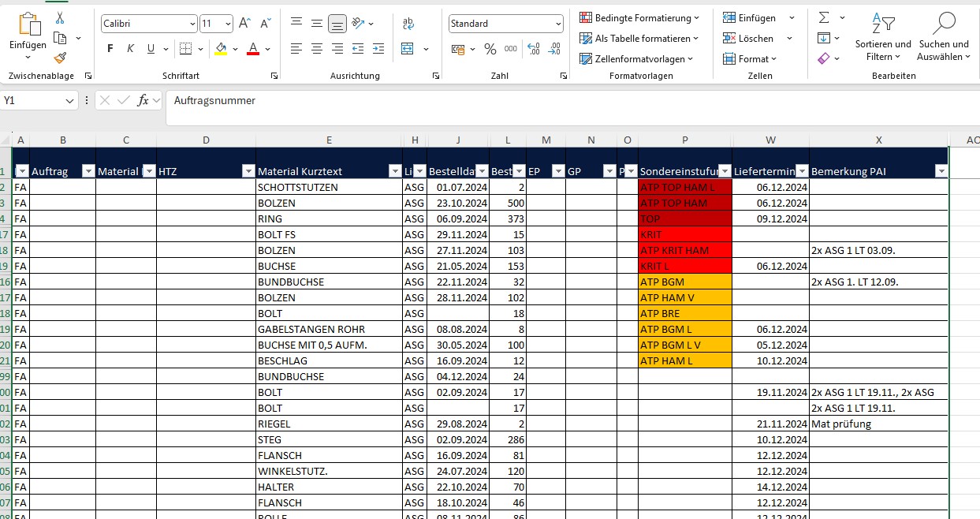This screenshot has height=519, width=980.
Task: Open filter dropdown for Liefertermin column
Action: [x=802, y=171]
